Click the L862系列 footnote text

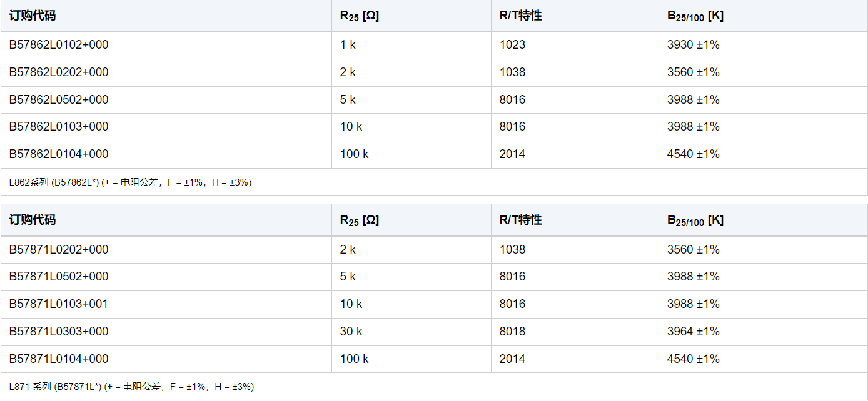tap(130, 182)
